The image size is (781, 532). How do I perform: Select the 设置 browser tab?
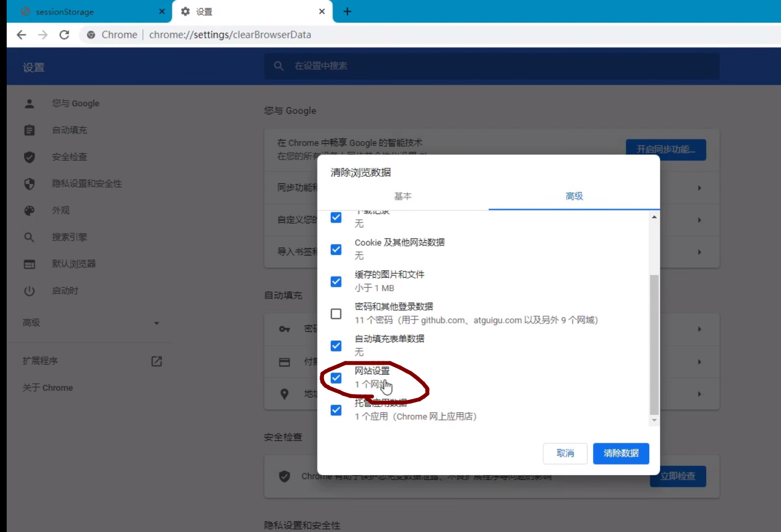click(x=253, y=12)
